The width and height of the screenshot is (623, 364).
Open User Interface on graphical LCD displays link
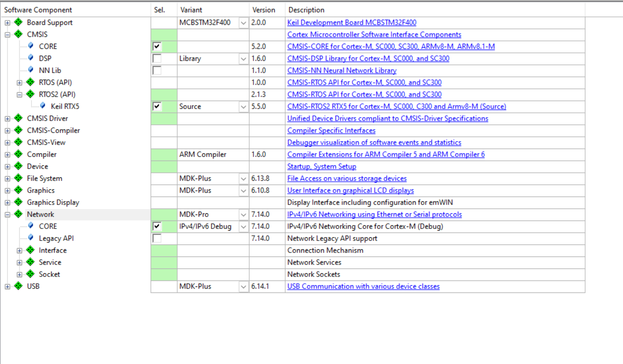click(350, 190)
